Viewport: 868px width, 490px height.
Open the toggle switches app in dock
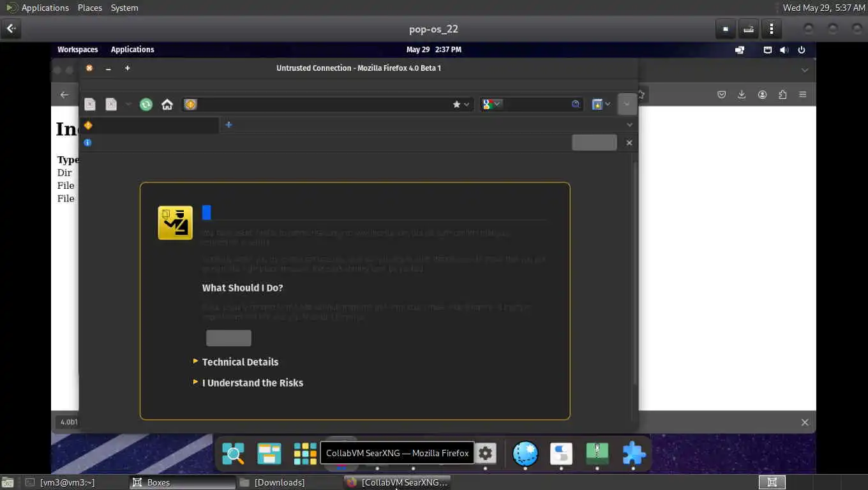click(x=561, y=454)
